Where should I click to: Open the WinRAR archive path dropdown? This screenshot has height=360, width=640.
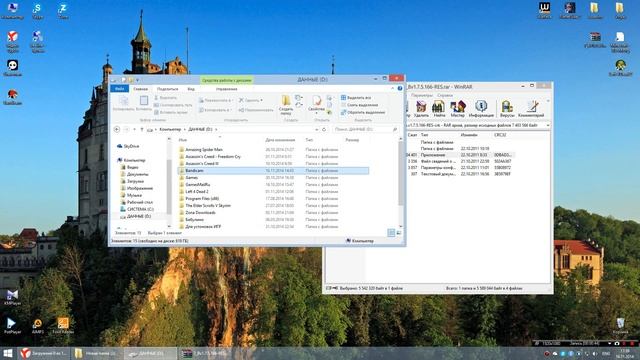point(548,125)
